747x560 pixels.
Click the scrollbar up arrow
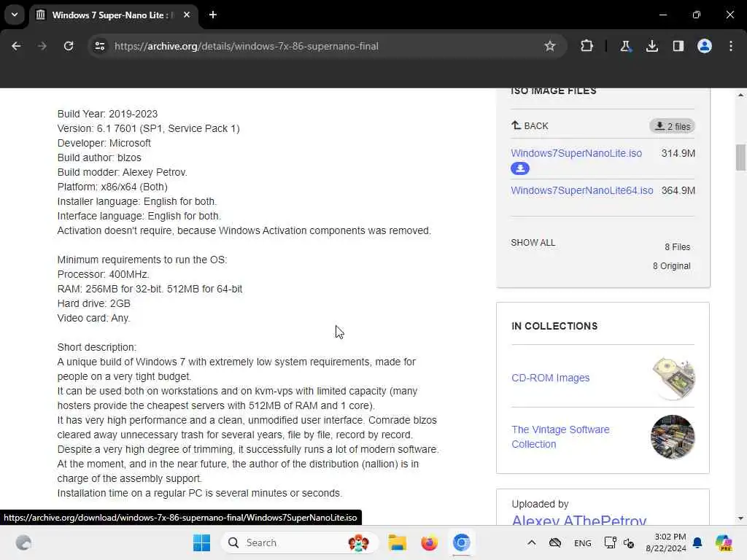(x=740, y=95)
